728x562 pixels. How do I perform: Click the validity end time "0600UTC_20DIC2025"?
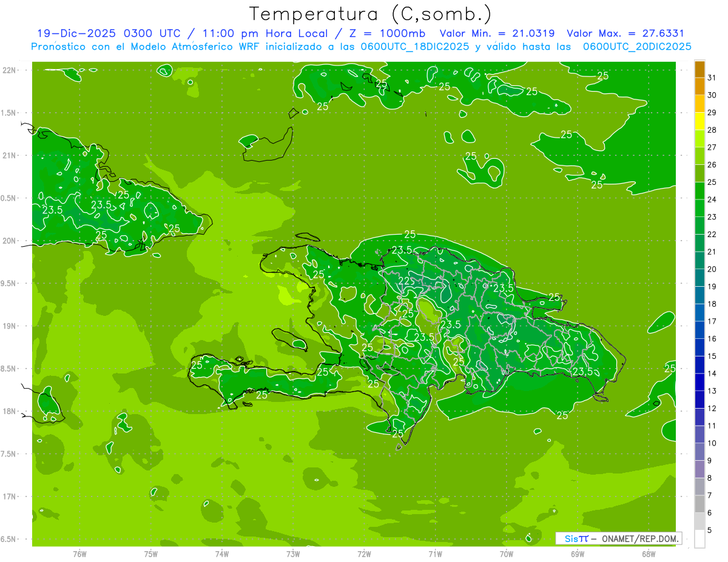coord(637,46)
